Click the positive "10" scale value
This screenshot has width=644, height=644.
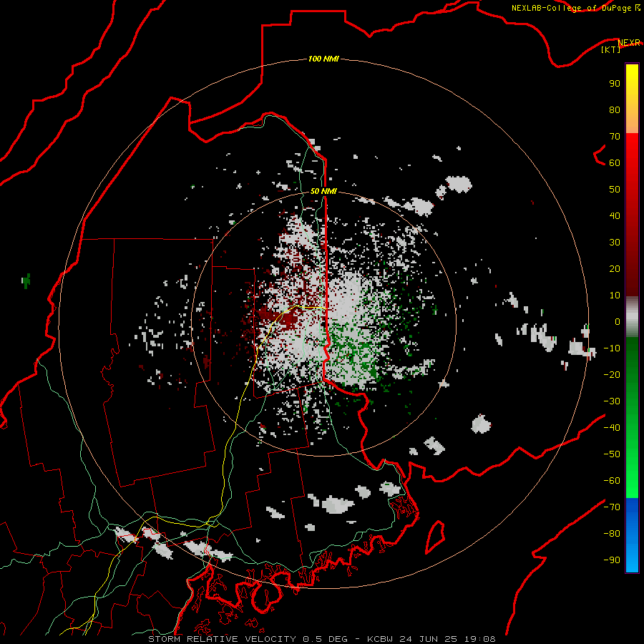(615, 296)
